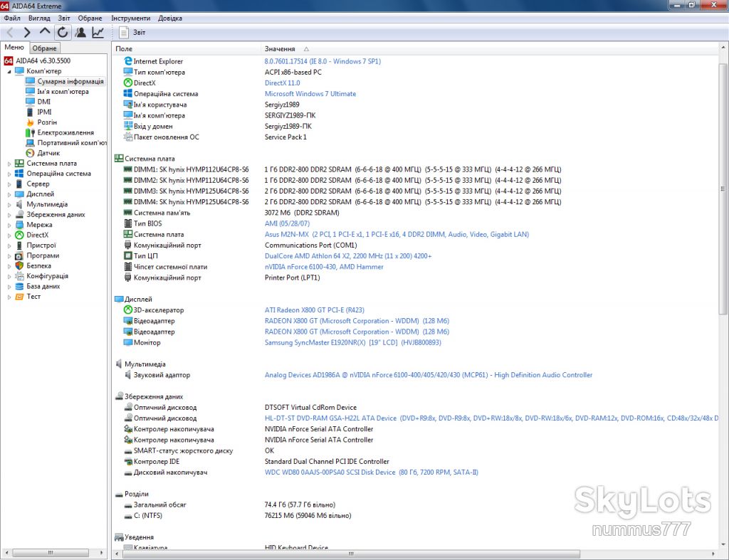The image size is (729, 560).
Task: Select the Безпека tree item
Action: point(38,266)
